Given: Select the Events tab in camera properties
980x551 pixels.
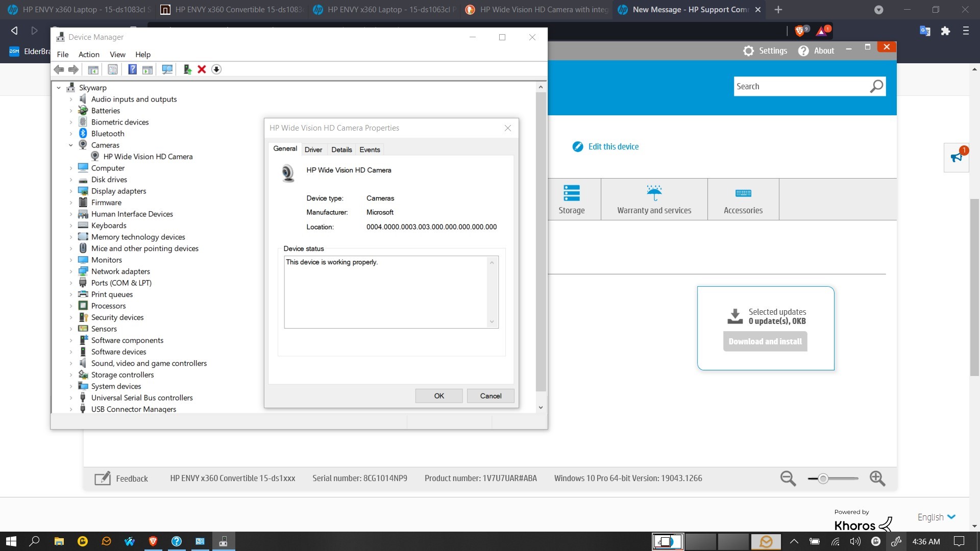Looking at the screenshot, I should tap(369, 149).
